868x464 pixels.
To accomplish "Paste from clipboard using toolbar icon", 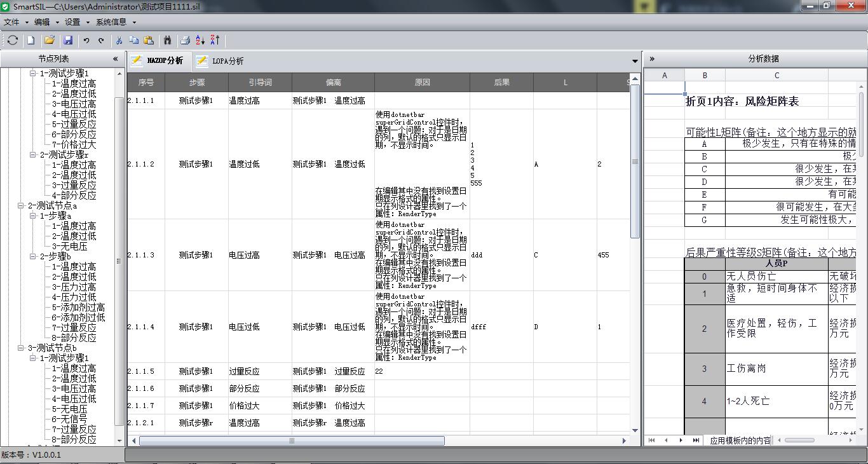I will click(149, 40).
